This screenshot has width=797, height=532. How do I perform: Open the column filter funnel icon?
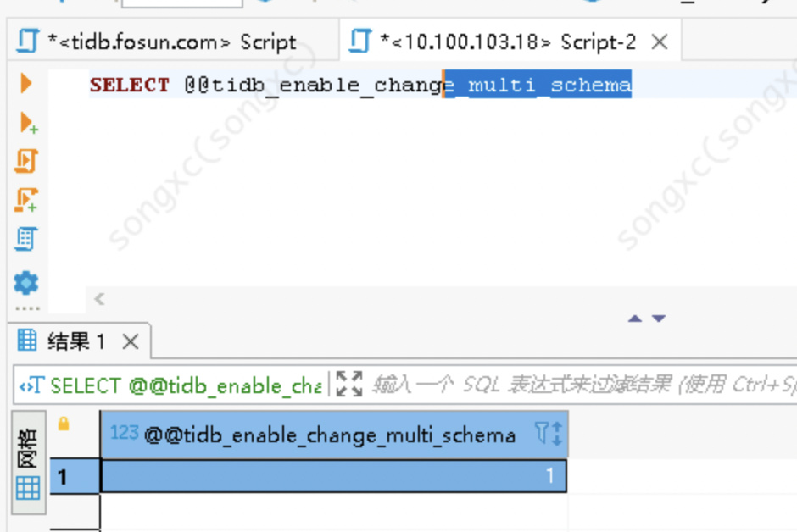click(x=541, y=434)
